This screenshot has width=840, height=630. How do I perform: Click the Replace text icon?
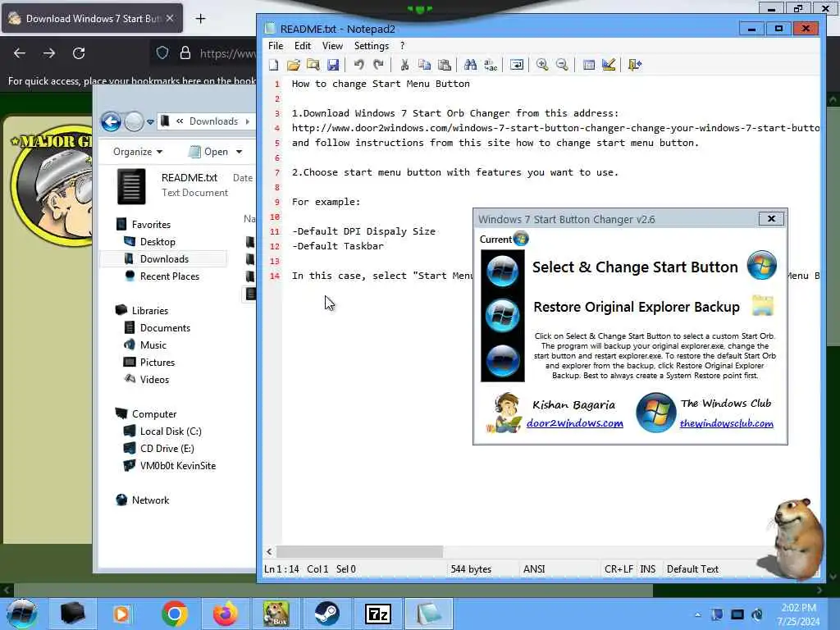(x=491, y=65)
